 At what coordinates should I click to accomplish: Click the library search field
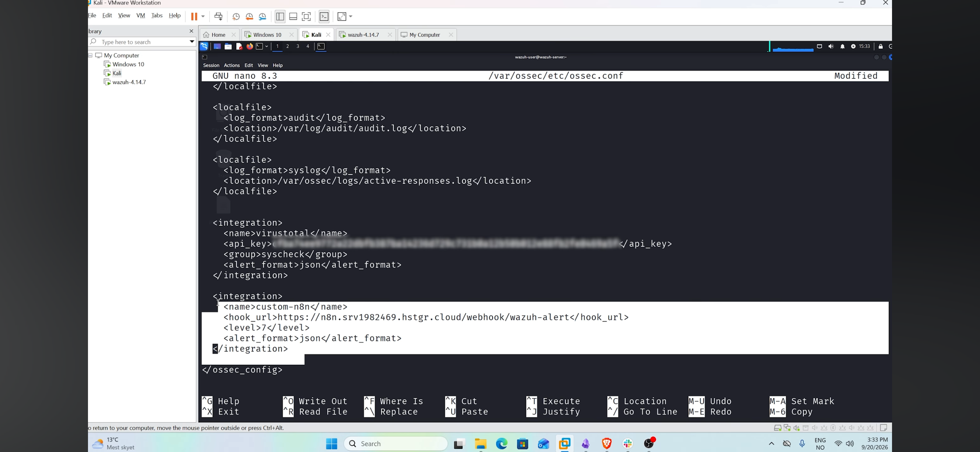[x=143, y=42]
